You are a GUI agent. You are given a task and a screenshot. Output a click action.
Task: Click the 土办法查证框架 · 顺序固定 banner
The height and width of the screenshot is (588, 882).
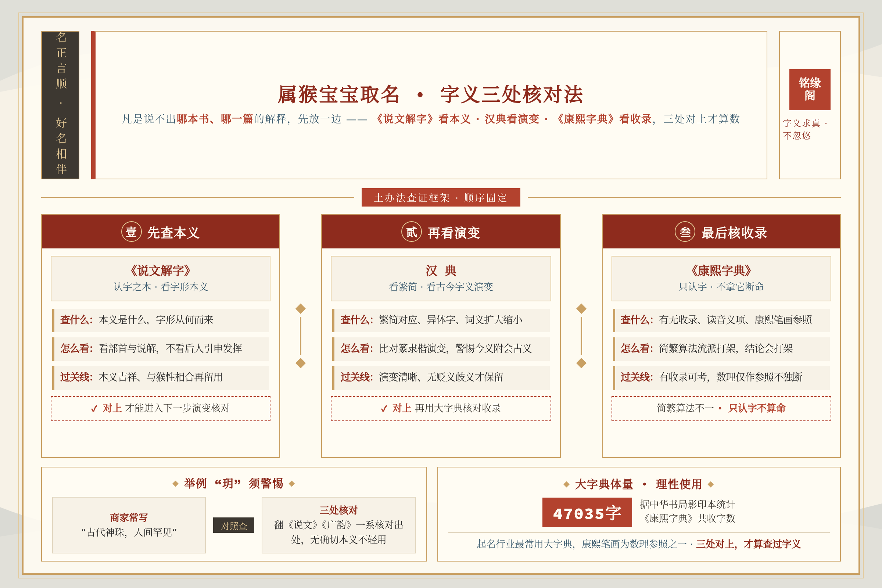pos(441,197)
